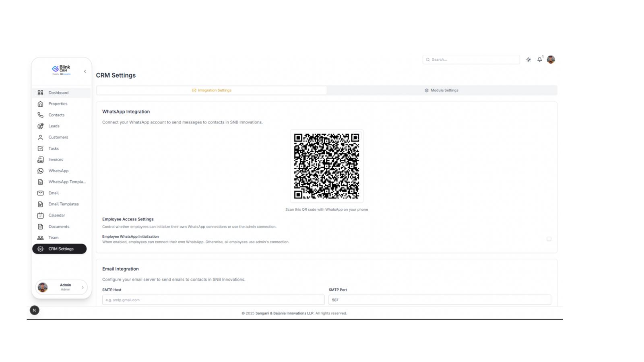Open Dashboard from sidebar
Image resolution: width=644 pixels, height=362 pixels.
(x=61, y=93)
